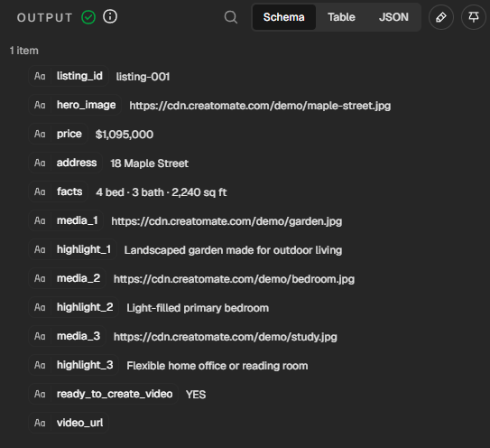
Task: Select the facts field pill
Action: [x=59, y=191]
